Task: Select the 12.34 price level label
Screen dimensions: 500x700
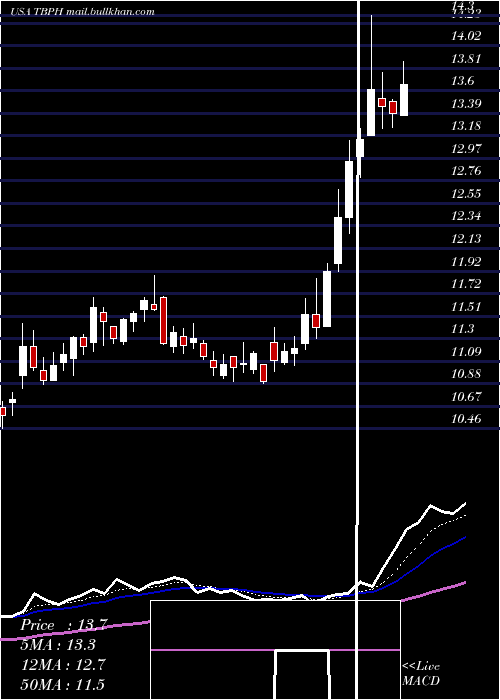Action: pyautogui.click(x=466, y=216)
